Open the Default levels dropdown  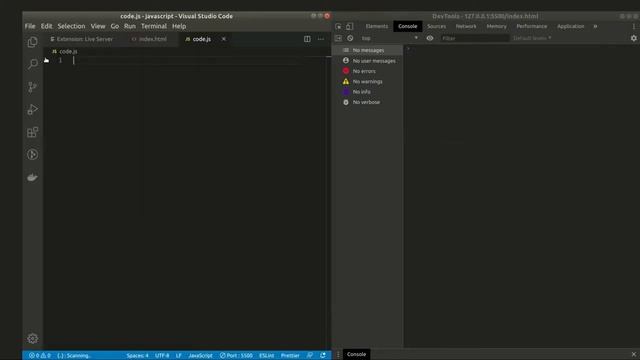532,38
